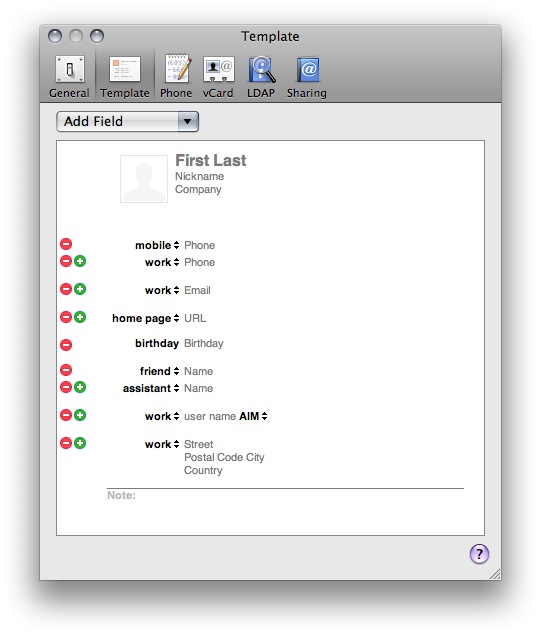This screenshot has height=635, width=541.
Task: Click the user name placeholder text
Action: click(x=210, y=416)
